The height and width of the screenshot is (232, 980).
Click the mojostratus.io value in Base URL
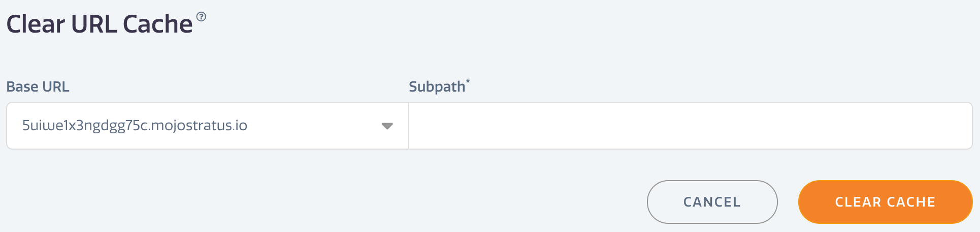click(135, 126)
